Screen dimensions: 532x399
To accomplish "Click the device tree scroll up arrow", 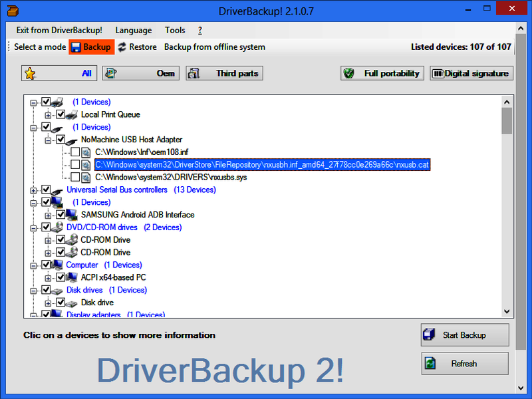I will (507, 102).
